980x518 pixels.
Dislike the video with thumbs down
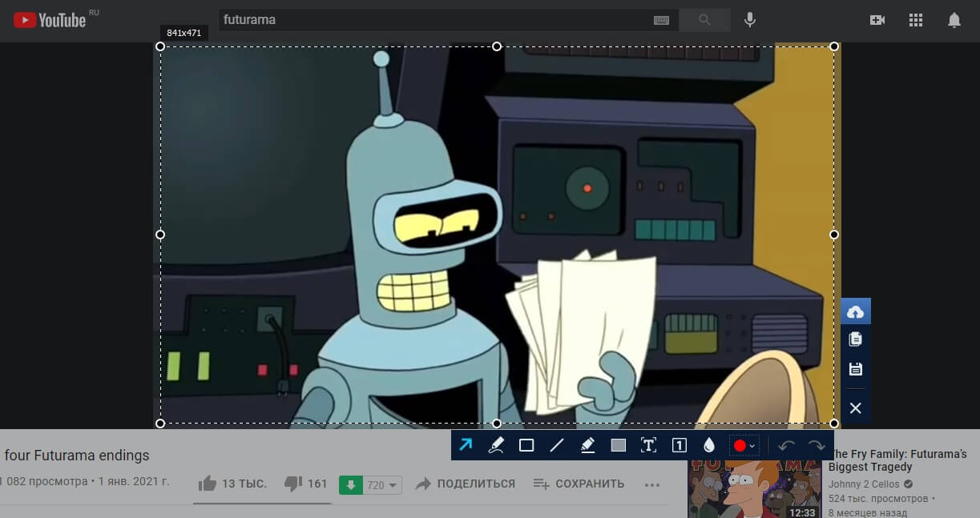click(293, 484)
